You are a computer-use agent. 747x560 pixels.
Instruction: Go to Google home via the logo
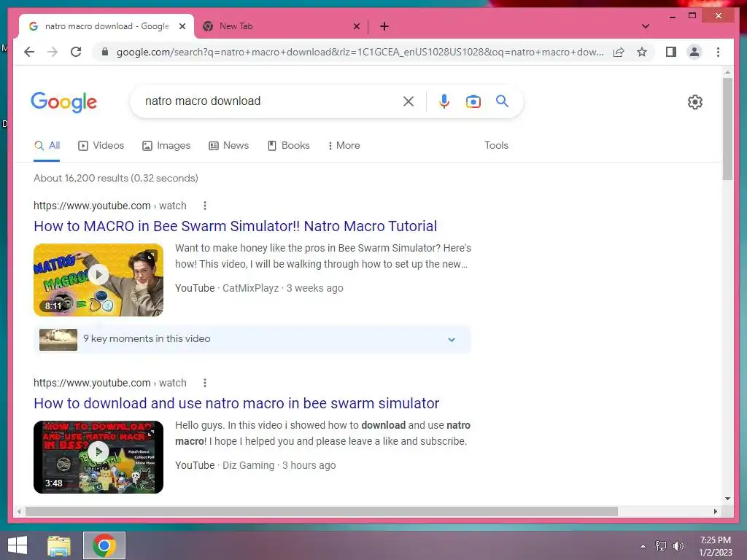click(64, 102)
